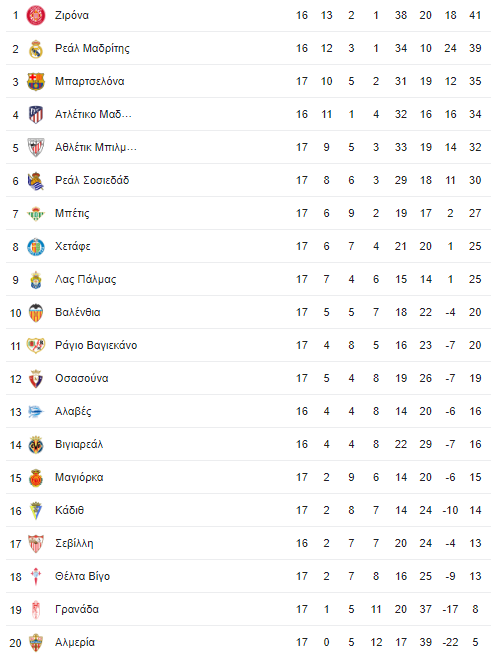
Task: Click the Las Palmas crest icon
Action: (x=36, y=280)
